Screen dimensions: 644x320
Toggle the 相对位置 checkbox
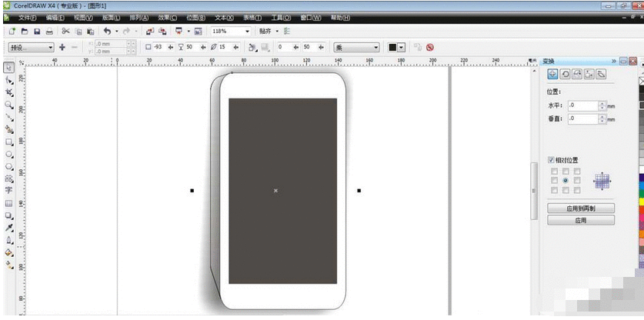click(551, 160)
